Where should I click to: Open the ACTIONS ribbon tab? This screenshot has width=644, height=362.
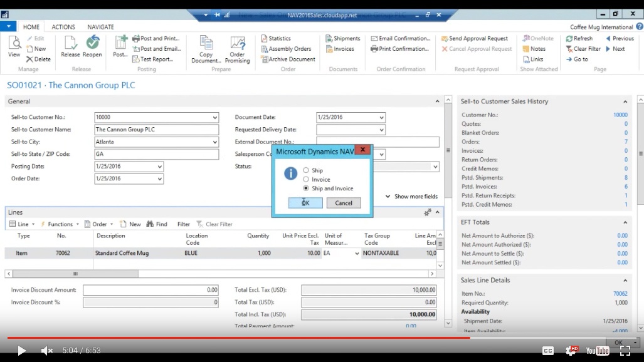(x=63, y=27)
